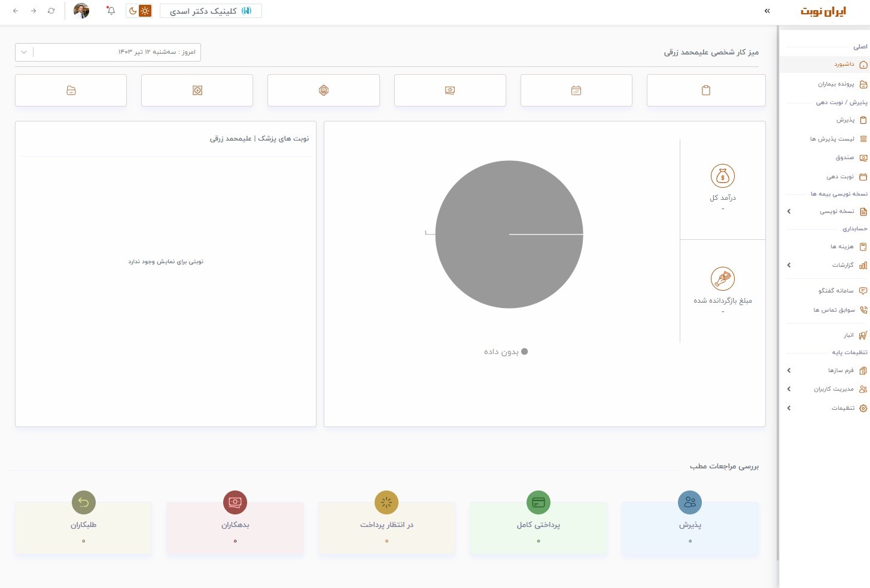Toggle the بدون داده chart legend

(506, 352)
